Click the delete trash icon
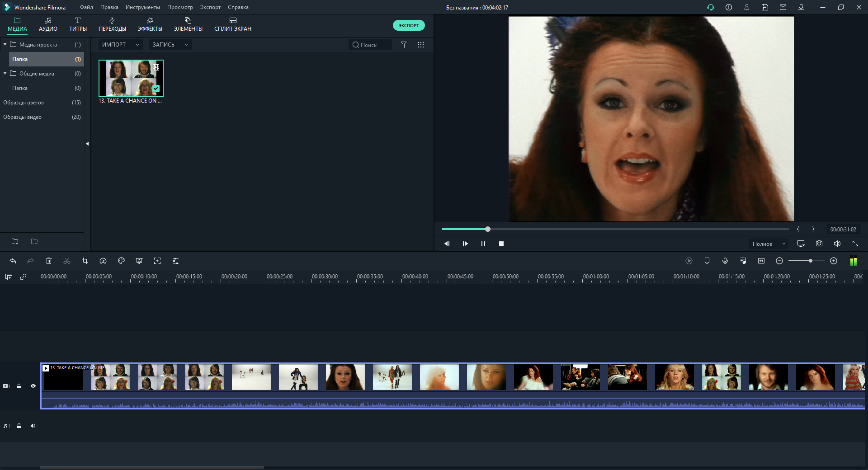The height and width of the screenshot is (470, 868). [49, 261]
